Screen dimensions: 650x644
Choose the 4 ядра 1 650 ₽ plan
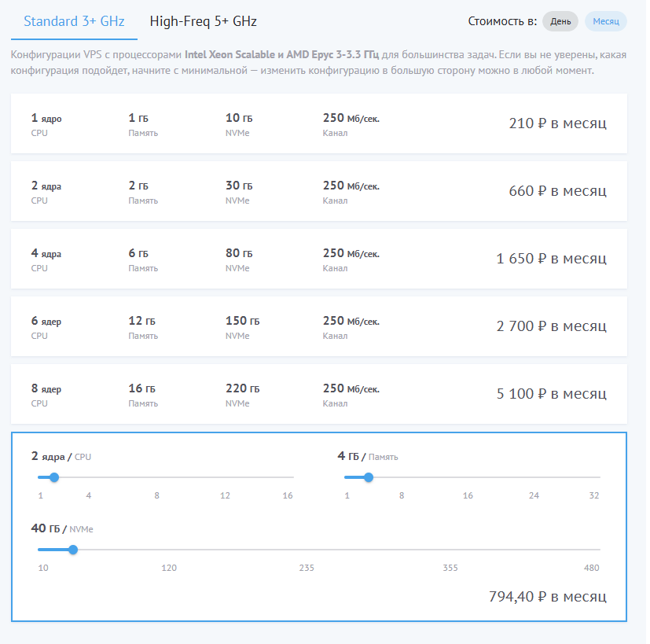click(x=318, y=259)
